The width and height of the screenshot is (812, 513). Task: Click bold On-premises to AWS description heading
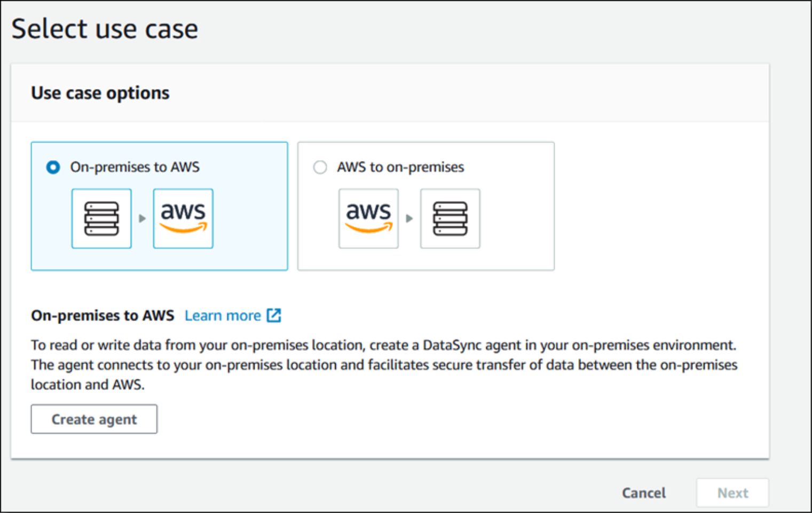(x=103, y=315)
